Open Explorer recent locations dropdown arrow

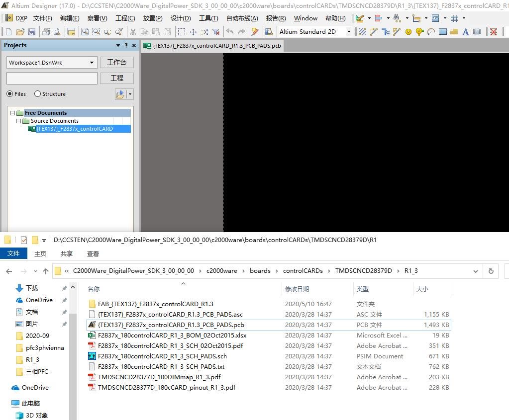pos(35,271)
